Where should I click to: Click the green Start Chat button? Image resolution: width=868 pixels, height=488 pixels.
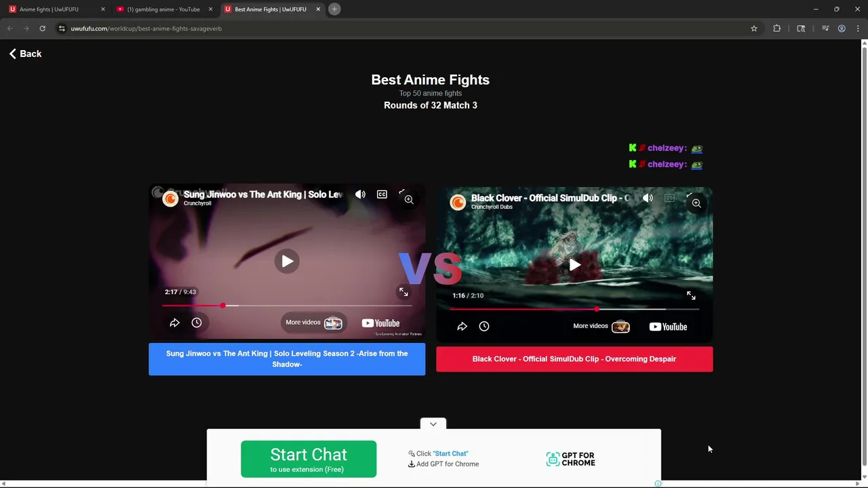pos(309,459)
